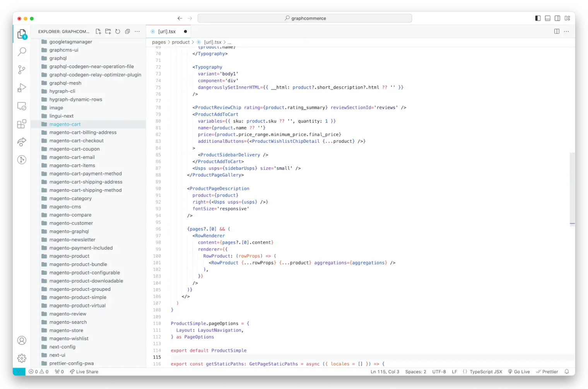Switch to the [url].tsx tab

click(167, 31)
